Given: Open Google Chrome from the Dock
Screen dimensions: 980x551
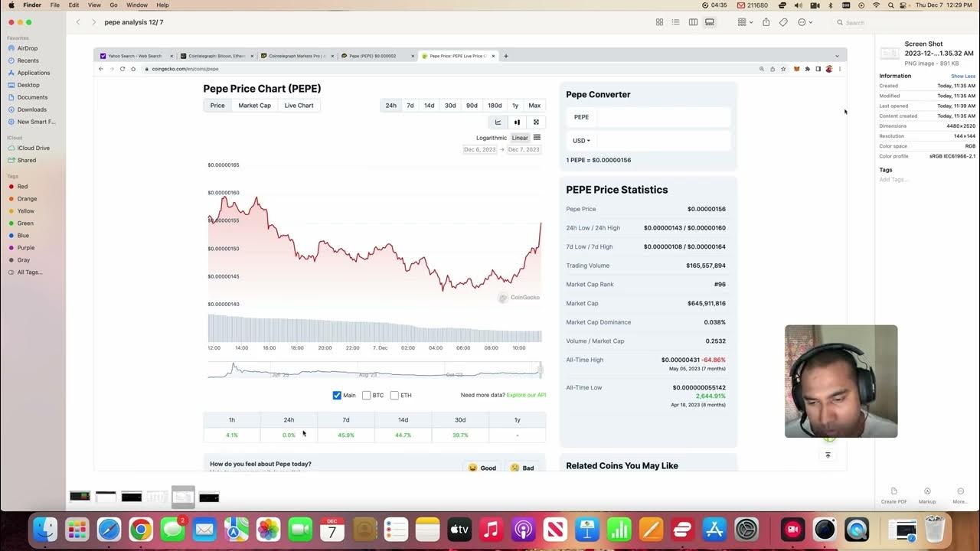Looking at the screenshot, I should 141,530.
